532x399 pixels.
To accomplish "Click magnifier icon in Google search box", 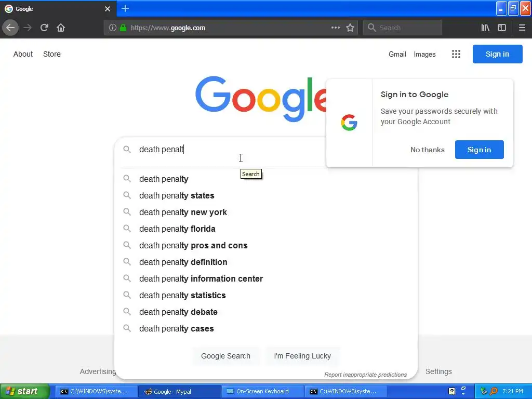I will [x=127, y=149].
